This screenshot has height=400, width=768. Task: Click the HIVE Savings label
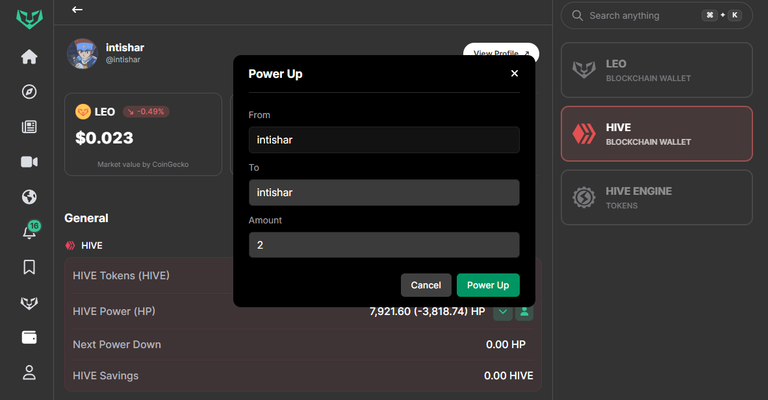pos(106,376)
